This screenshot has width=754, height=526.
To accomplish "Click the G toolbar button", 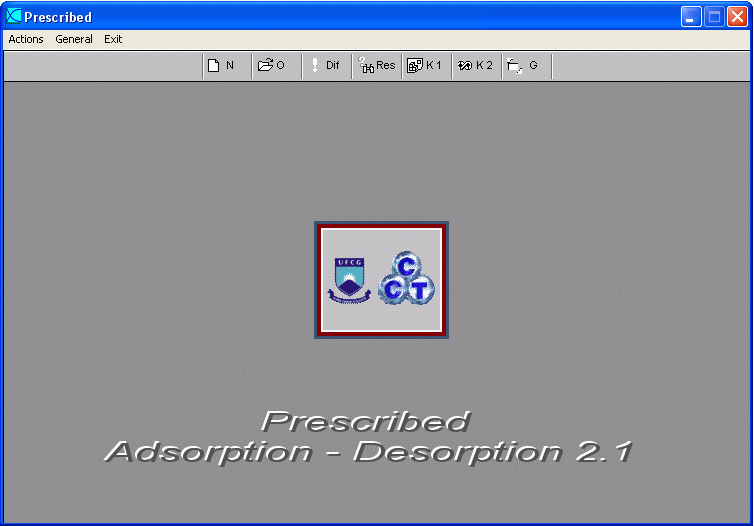I will point(527,66).
